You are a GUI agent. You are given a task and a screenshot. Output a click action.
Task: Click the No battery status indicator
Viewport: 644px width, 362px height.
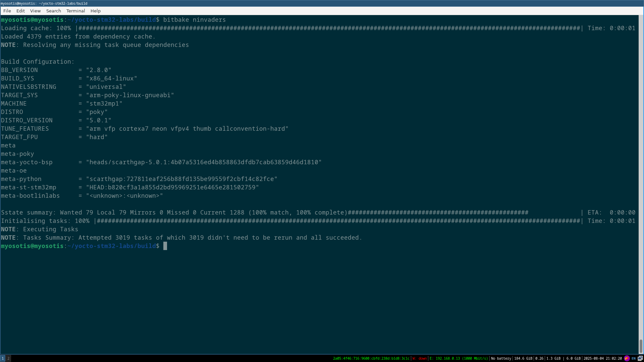pyautogui.click(x=501, y=358)
